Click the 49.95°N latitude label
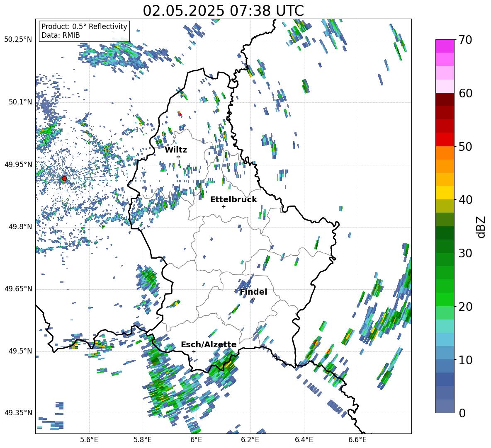This screenshot has height=448, width=491. pos(18,165)
